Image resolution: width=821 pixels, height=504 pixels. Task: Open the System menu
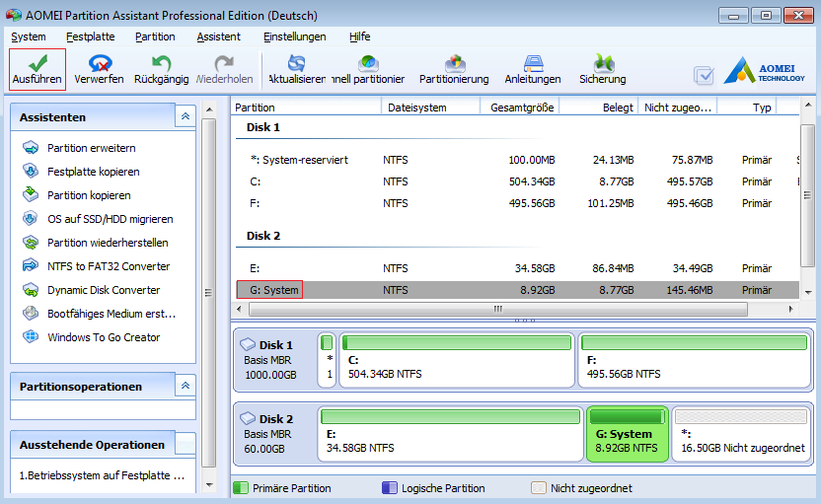[29, 36]
